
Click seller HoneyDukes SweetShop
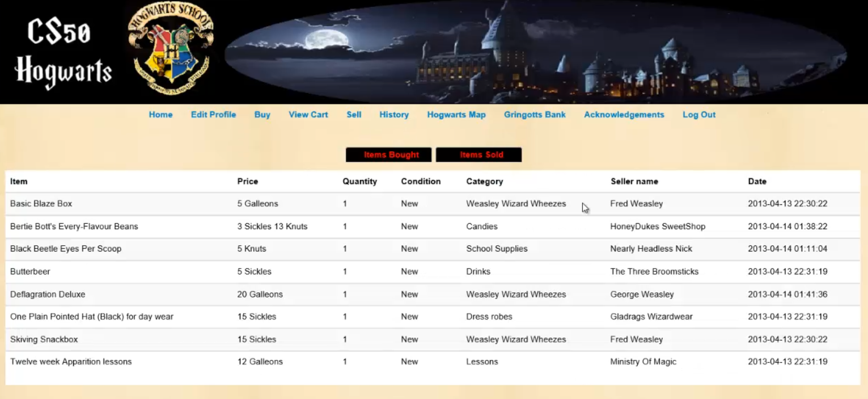pyautogui.click(x=658, y=226)
